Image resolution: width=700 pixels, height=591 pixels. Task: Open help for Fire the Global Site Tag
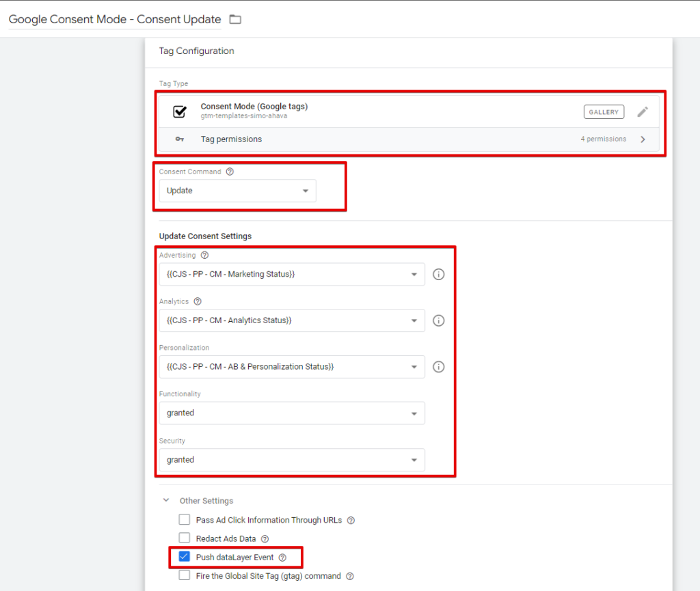[x=350, y=576]
